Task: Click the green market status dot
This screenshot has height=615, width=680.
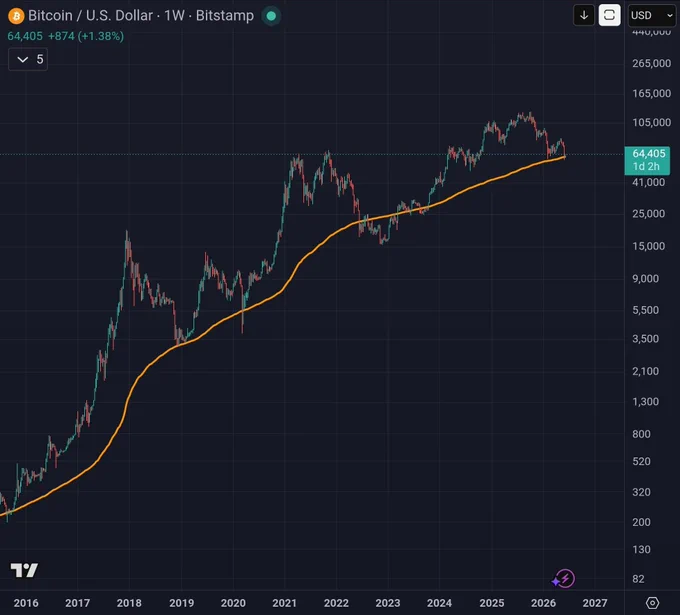Action: coord(271,16)
